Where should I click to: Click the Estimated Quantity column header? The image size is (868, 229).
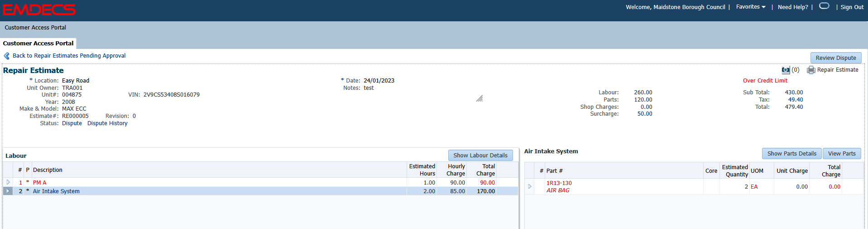734,171
